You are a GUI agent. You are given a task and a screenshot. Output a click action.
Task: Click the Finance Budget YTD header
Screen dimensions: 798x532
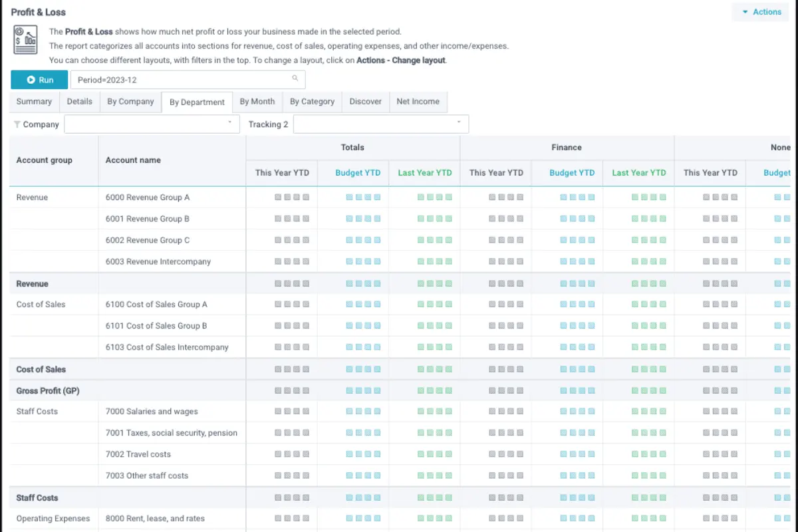(572, 173)
